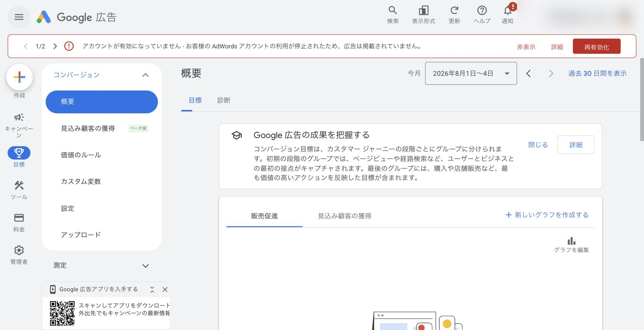Click the 再有効化 button
This screenshot has width=644, height=330.
[596, 47]
